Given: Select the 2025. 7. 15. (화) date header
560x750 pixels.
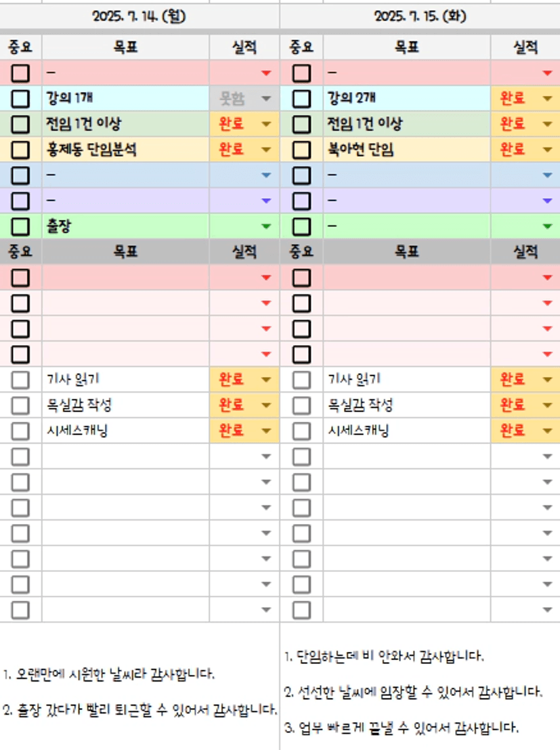Looking at the screenshot, I should pyautogui.click(x=420, y=16).
